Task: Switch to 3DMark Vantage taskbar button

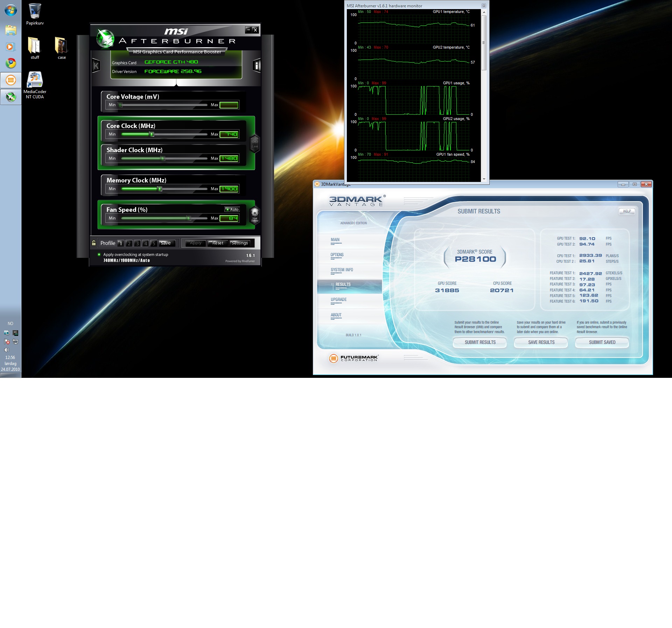Action: (10, 80)
